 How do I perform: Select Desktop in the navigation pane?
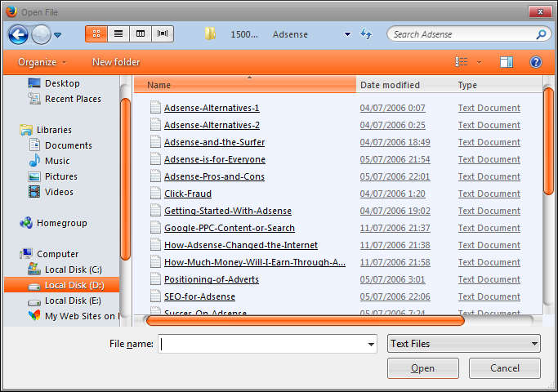pos(54,83)
